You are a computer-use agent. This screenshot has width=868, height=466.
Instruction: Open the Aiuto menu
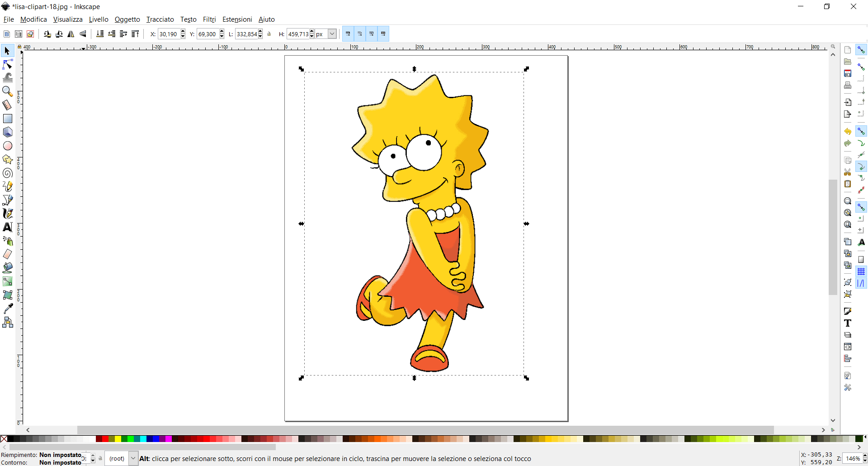pos(267,19)
